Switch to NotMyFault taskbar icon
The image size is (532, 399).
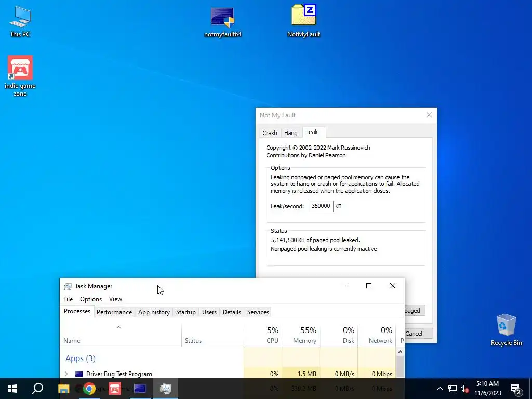tap(140, 389)
